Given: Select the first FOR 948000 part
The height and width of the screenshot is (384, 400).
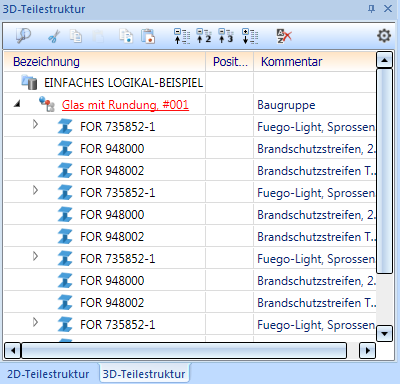Looking at the screenshot, I should 112,149.
